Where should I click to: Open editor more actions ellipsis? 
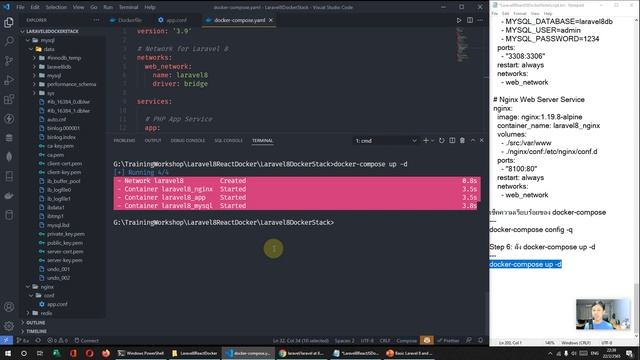(480, 20)
